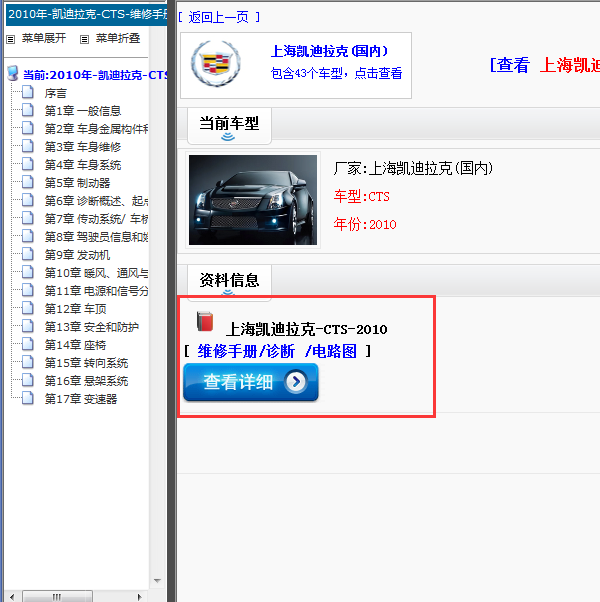Select the 第17章 变速器 chapter
The height and width of the screenshot is (602, 600).
(x=81, y=399)
